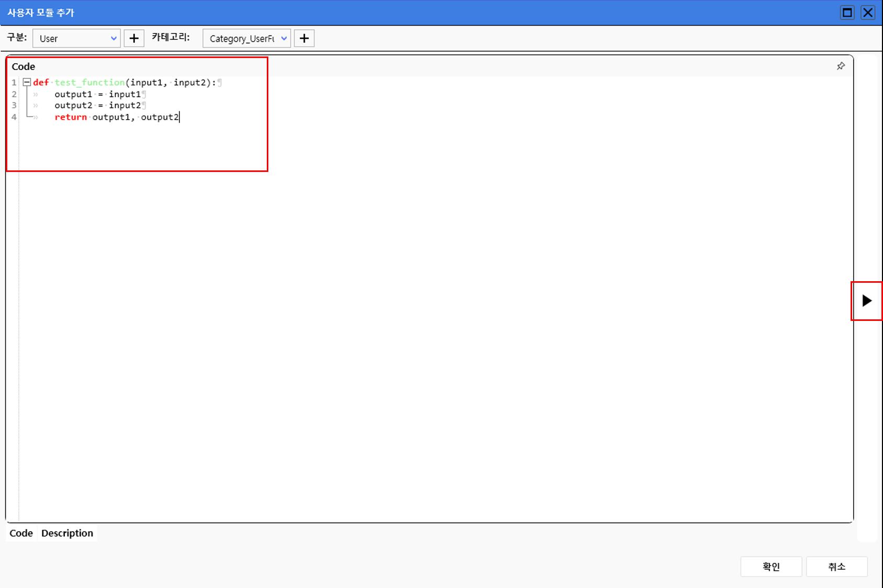
Task: Close the 사용자 모듈 추가 dialog
Action: coord(868,13)
